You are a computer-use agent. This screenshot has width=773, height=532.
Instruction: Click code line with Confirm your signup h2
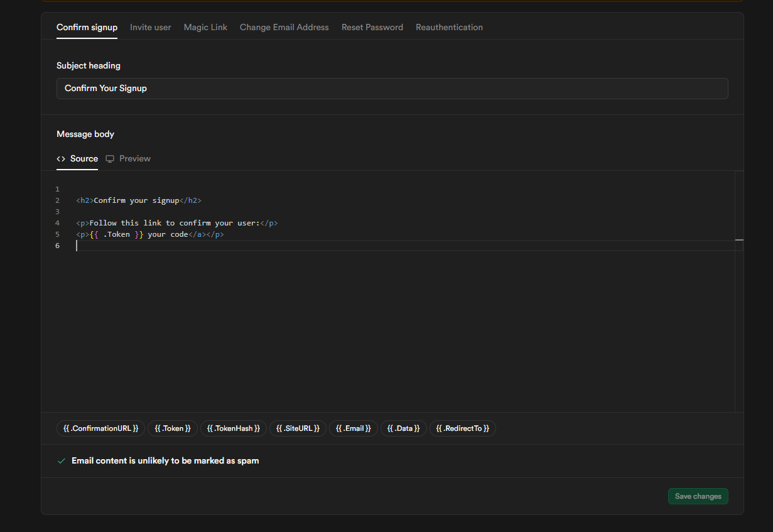[139, 200]
